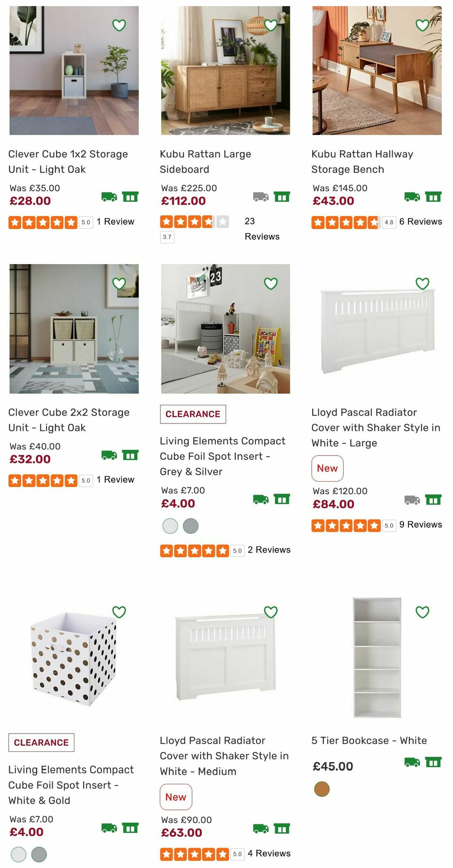
Task: Select the store collection icon beside Kubu Rattan Large Sideboard
Action: [282, 196]
